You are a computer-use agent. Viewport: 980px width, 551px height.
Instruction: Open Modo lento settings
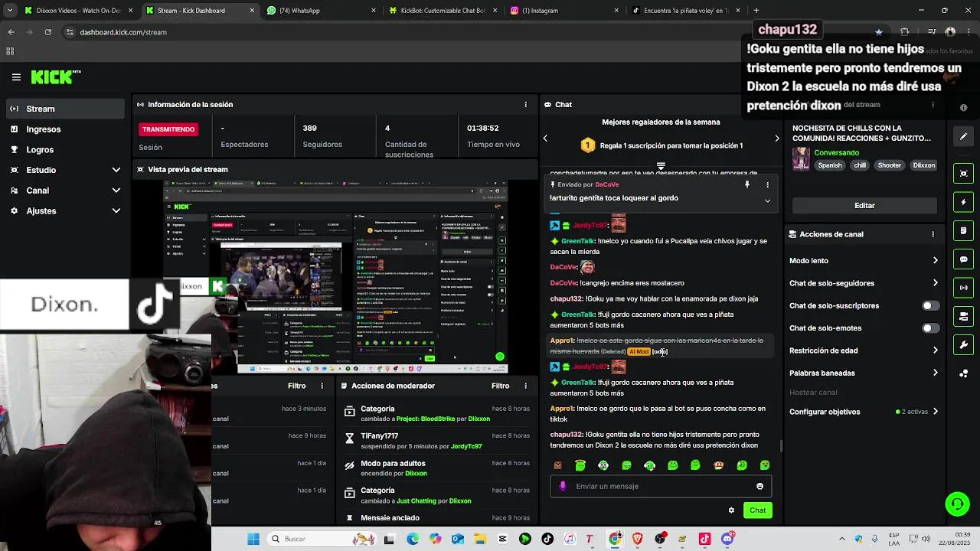[864, 261]
